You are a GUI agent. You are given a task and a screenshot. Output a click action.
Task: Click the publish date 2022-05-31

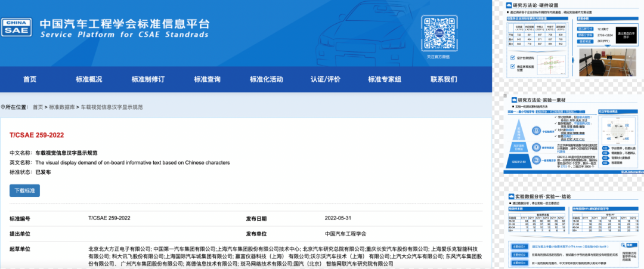[338, 218]
